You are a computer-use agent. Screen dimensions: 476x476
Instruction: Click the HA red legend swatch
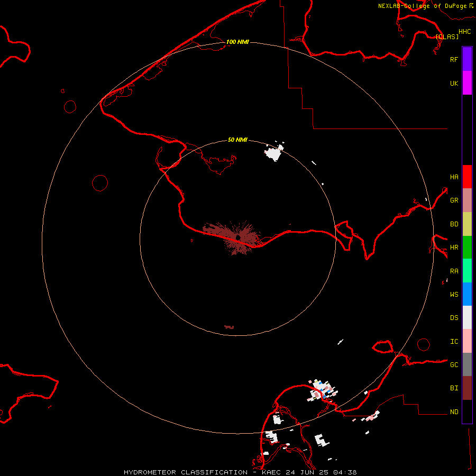click(x=467, y=177)
